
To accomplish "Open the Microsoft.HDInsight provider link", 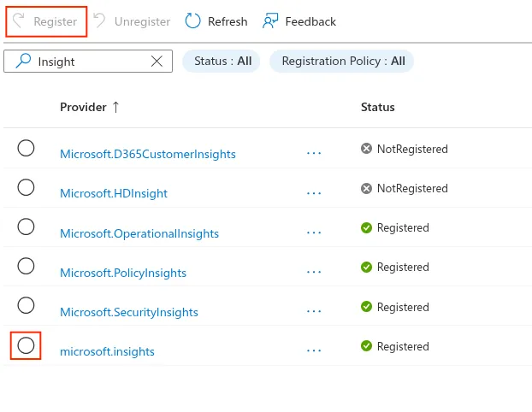I will click(x=114, y=193).
